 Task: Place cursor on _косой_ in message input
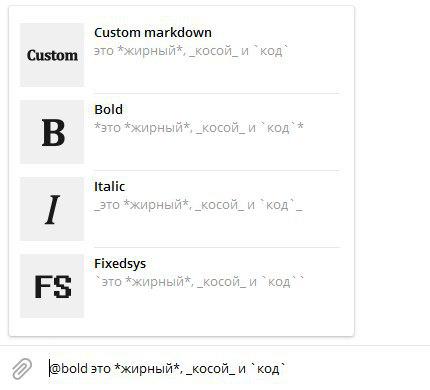210,369
